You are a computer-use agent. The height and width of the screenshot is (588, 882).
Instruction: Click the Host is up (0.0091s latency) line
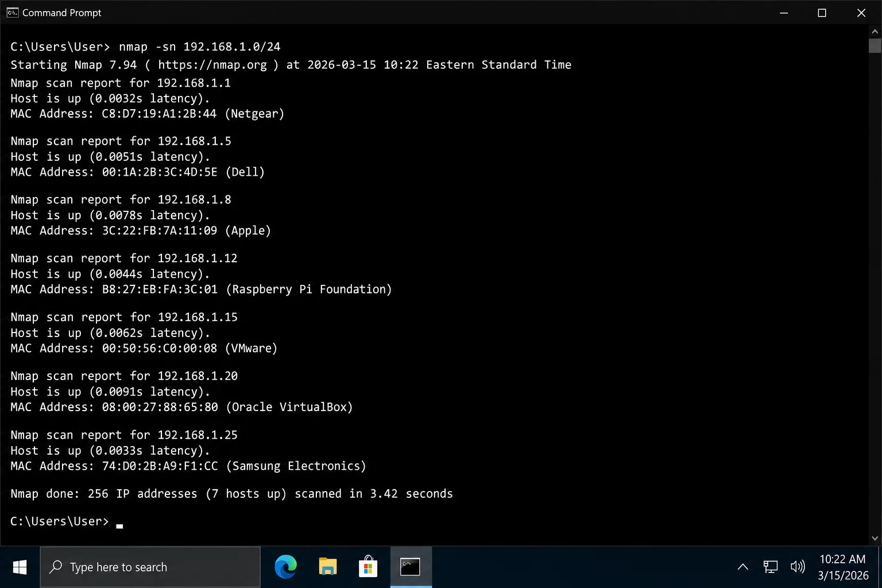[110, 392]
